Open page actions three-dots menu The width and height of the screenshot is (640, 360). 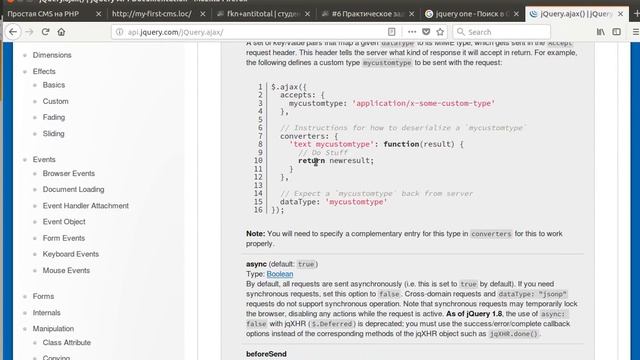point(412,32)
